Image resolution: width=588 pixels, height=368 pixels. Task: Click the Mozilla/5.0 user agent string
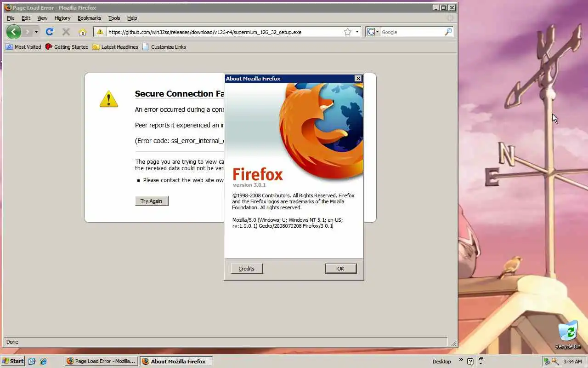point(288,223)
